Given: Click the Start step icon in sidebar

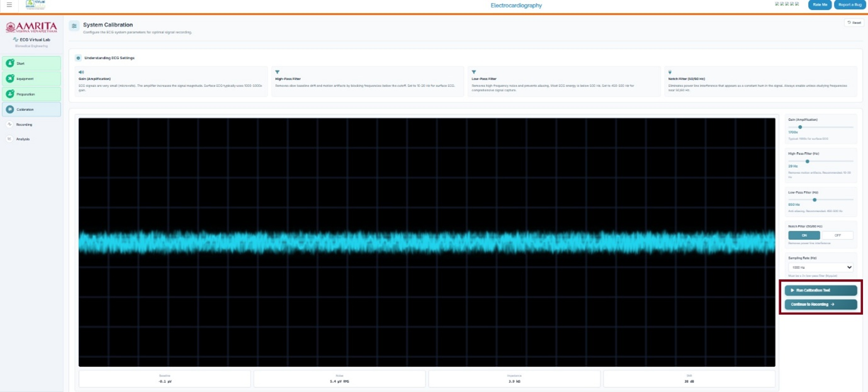Looking at the screenshot, I should click(x=10, y=64).
